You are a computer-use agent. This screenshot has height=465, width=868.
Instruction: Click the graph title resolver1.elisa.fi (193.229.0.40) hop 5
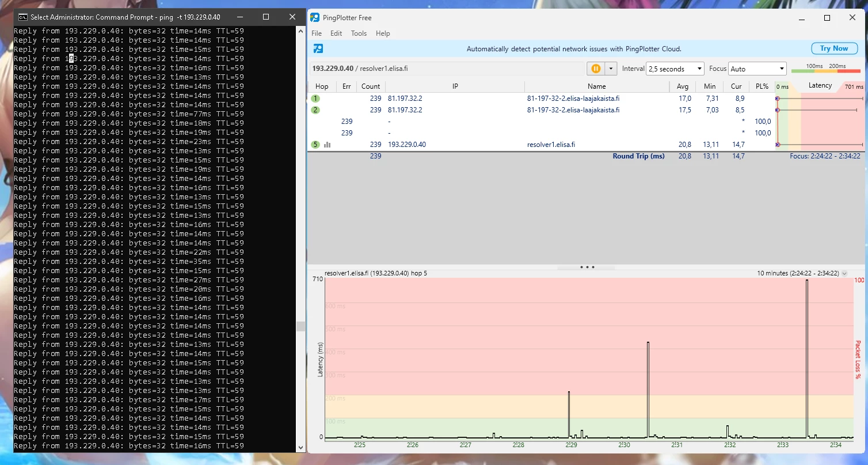(x=376, y=273)
